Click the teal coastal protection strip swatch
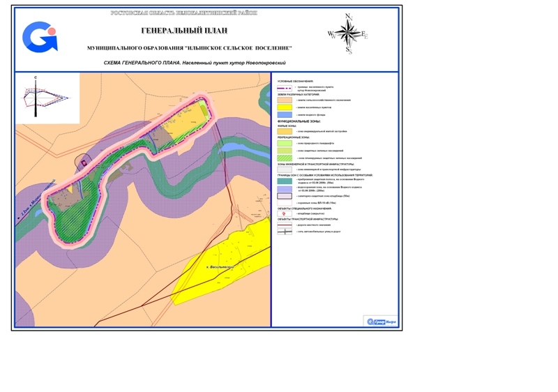 coord(285,180)
